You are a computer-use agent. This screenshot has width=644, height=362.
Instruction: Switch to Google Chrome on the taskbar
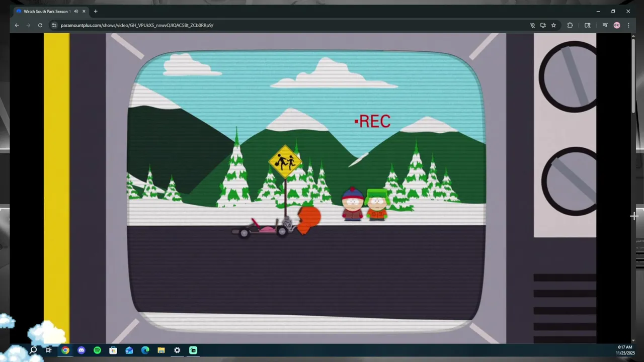pos(65,350)
